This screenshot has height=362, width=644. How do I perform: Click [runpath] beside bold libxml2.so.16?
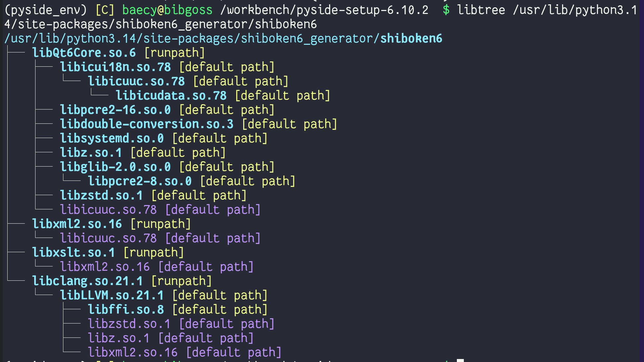(x=161, y=224)
